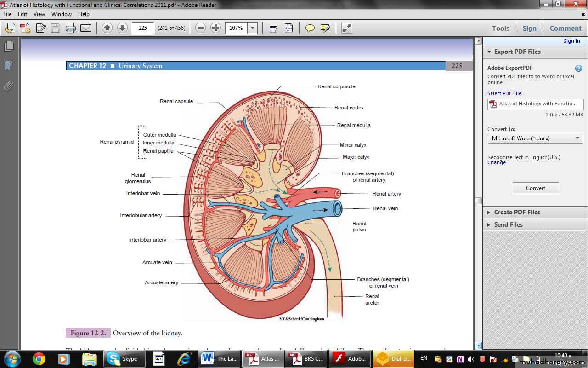Screen dimensions: 588x368
Task: Click the Convert button
Action: [x=536, y=188]
